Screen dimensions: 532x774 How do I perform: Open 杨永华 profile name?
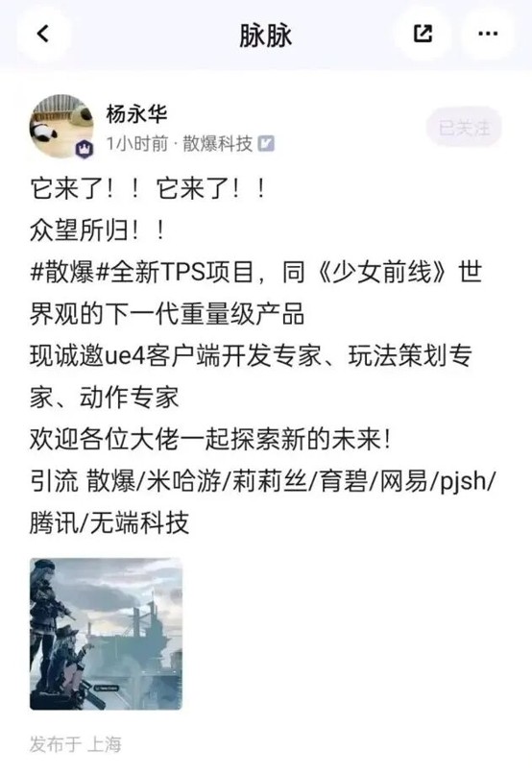[x=136, y=114]
